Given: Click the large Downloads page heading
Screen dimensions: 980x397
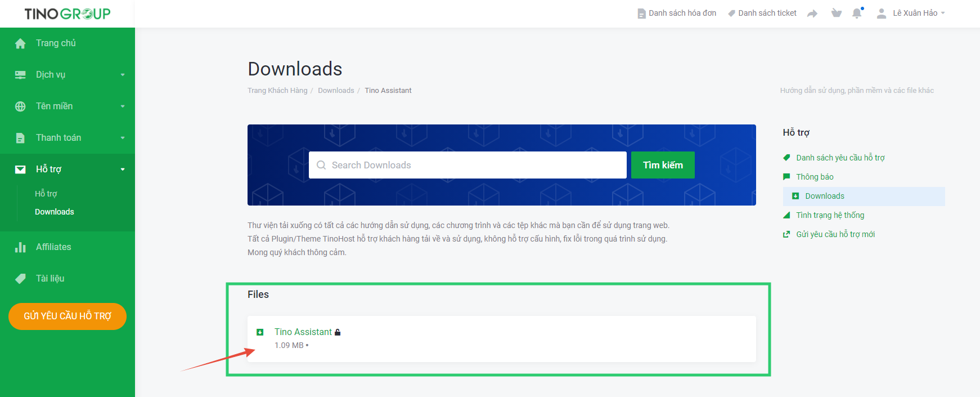Looking at the screenshot, I should click(295, 69).
